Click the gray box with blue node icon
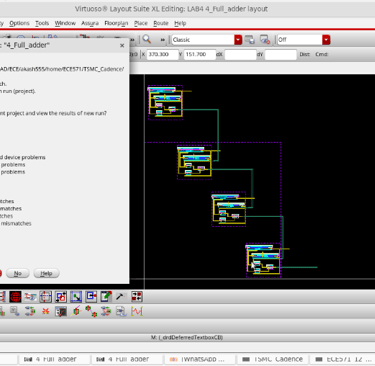This screenshot has width=375, height=366. [15, 311]
